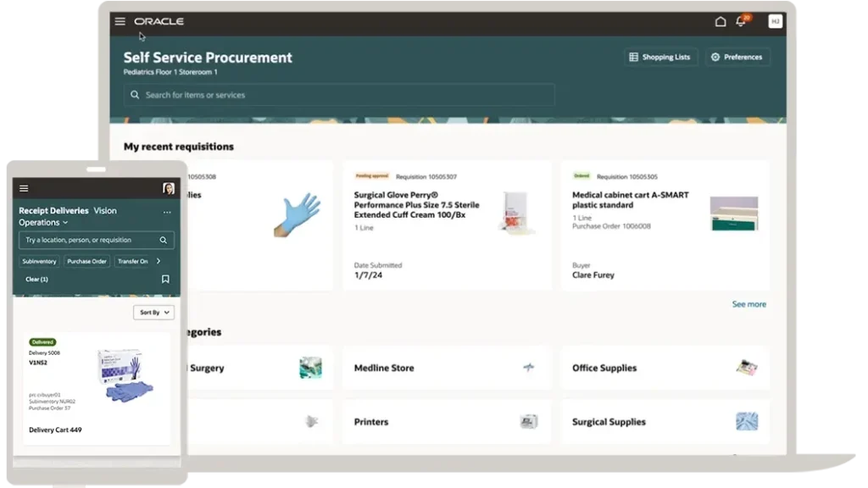Focus the location, person, or requisition search
This screenshot has width=868, height=488.
coord(97,240)
